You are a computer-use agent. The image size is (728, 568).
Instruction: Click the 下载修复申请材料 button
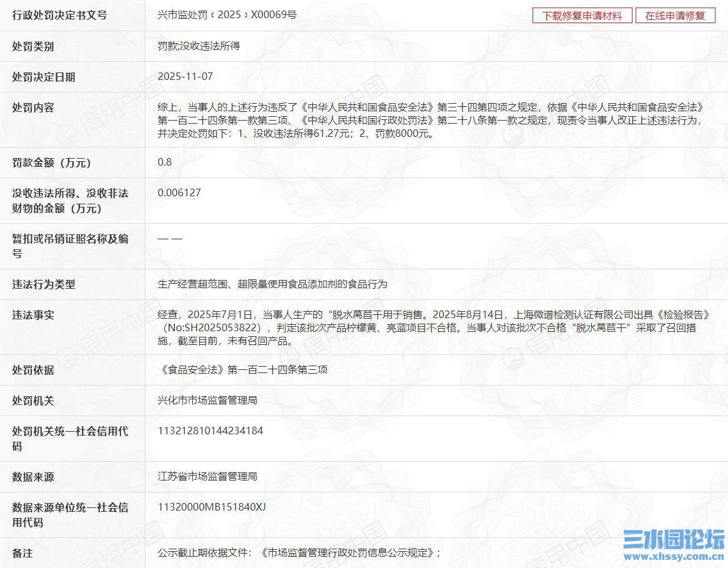[583, 16]
